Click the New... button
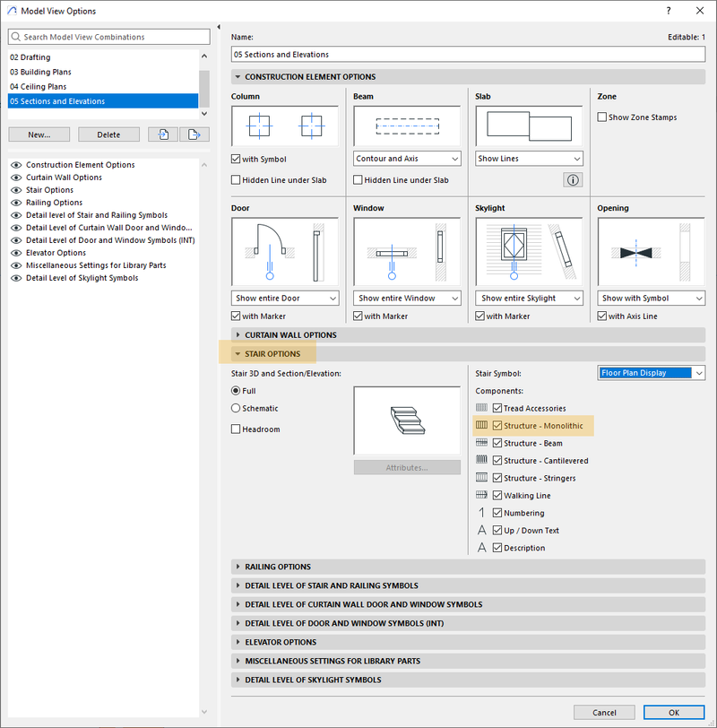This screenshot has height=728, width=717. [x=39, y=134]
